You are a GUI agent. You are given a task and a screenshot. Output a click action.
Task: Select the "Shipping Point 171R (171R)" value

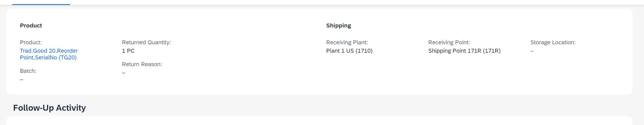coord(464,51)
